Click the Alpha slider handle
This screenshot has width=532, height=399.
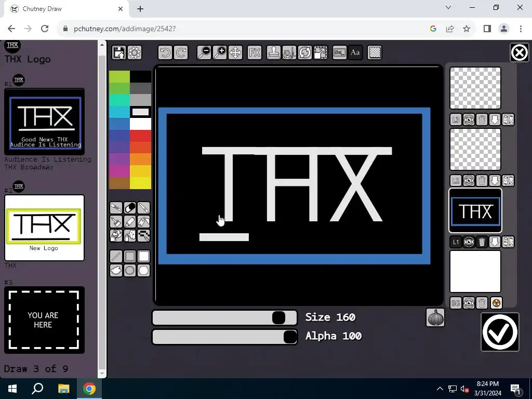(x=290, y=337)
